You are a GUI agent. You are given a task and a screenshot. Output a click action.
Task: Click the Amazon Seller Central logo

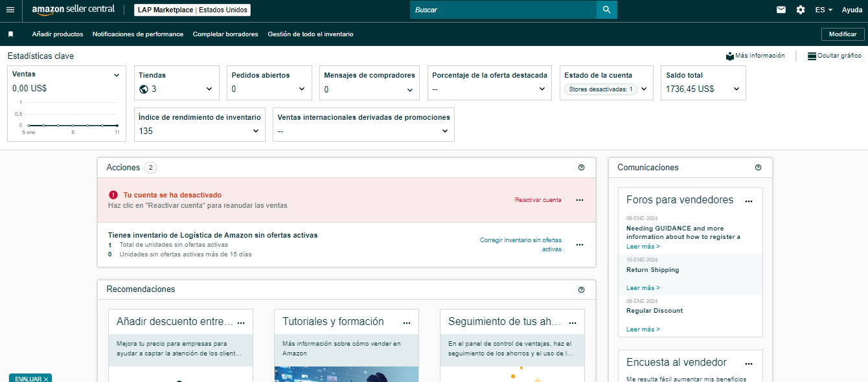pyautogui.click(x=73, y=10)
